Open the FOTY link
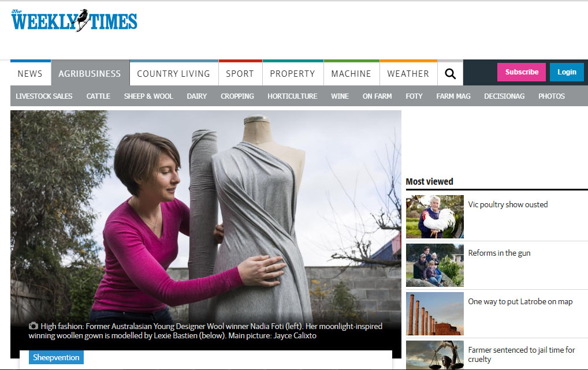588x370 pixels. [414, 96]
